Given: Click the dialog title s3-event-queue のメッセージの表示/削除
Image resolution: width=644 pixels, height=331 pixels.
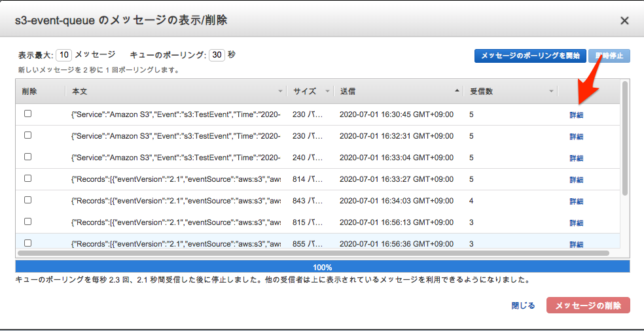Looking at the screenshot, I should pos(121,20).
